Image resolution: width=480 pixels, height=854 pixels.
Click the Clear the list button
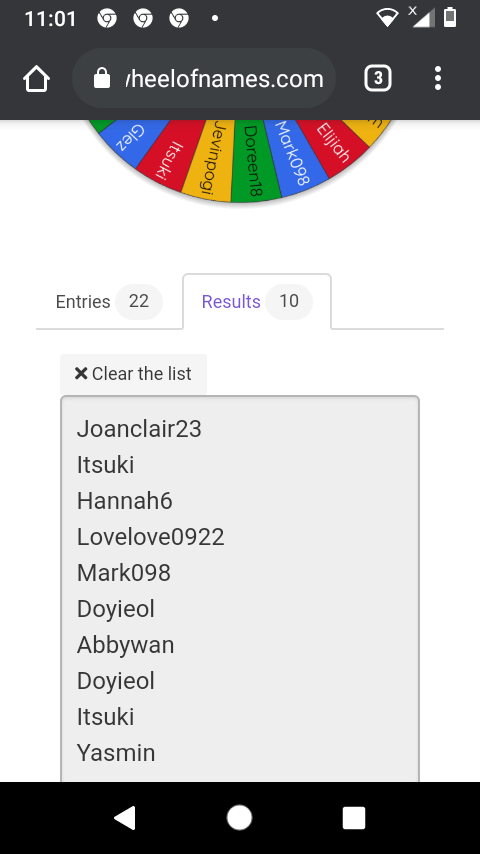pyautogui.click(x=133, y=374)
